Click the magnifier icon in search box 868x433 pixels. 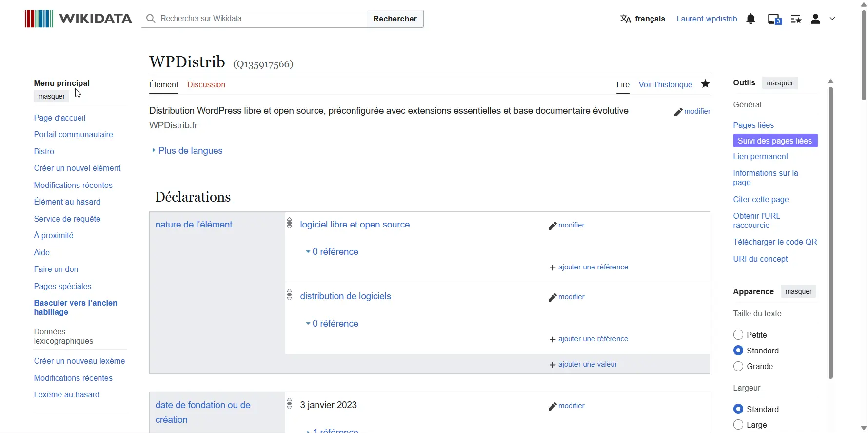coord(151,19)
